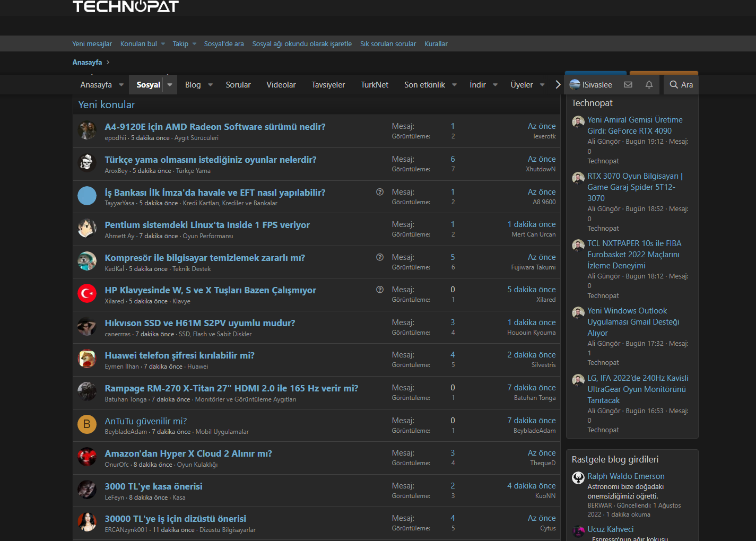The height and width of the screenshot is (541, 756).
Task: Click the Ucuz Kahveci blog avatar
Action: tap(578, 531)
